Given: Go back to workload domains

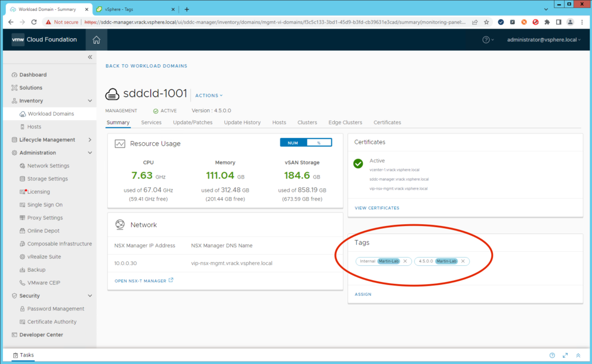Looking at the screenshot, I should click(x=146, y=66).
